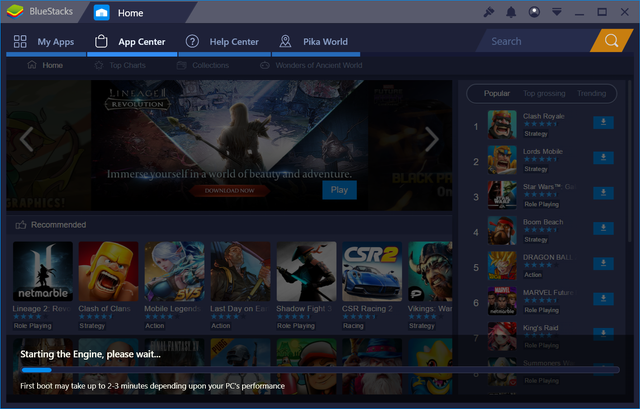The width and height of the screenshot is (640, 409).
Task: Click the Play button on Lineage banner
Action: (339, 190)
